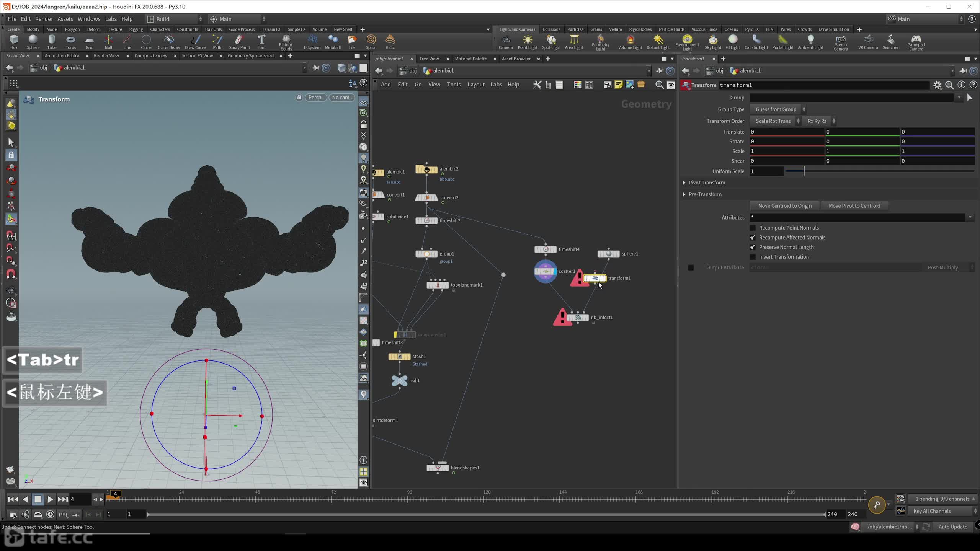
Task: Toggle audio mute on the playbar
Action: 26,514
